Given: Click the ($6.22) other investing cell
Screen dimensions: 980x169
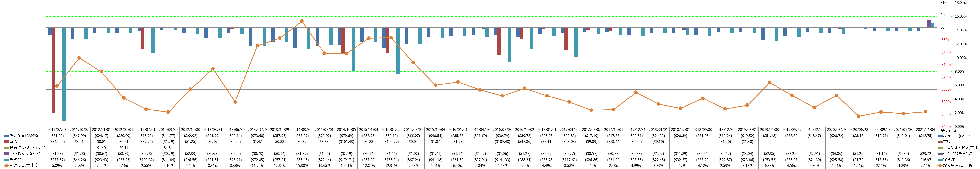Looking at the screenshot, I should (480, 154).
